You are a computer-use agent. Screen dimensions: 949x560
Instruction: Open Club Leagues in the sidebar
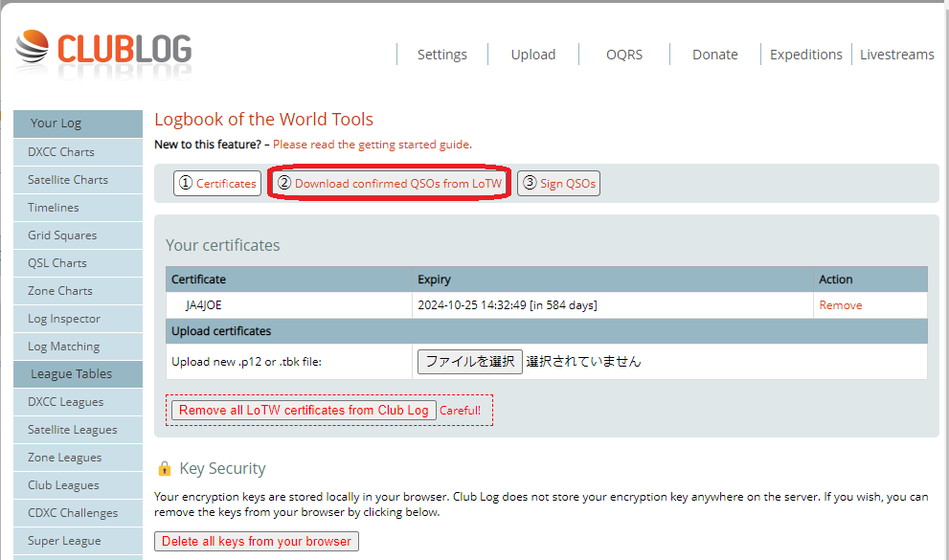point(79,485)
